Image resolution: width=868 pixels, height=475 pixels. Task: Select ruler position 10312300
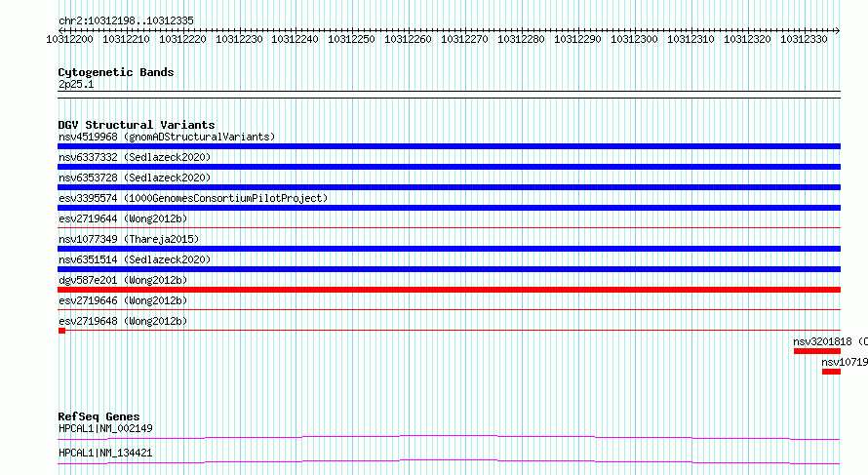coord(634,39)
